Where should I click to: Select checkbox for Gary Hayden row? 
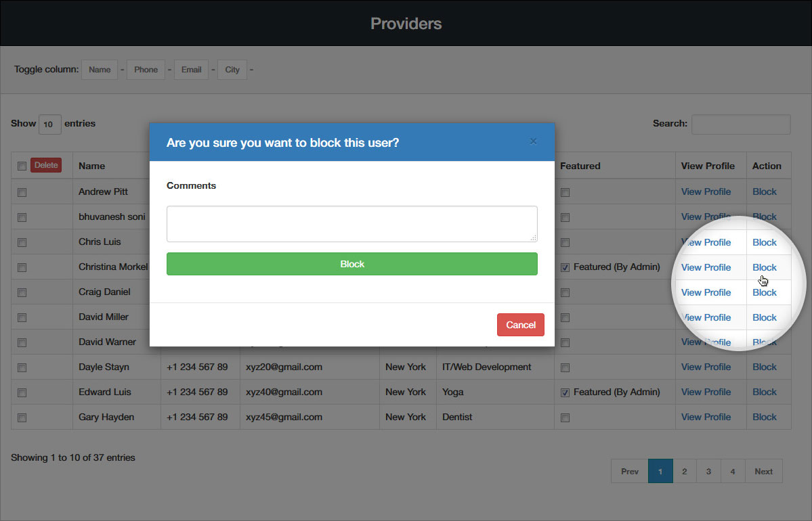coord(22,417)
